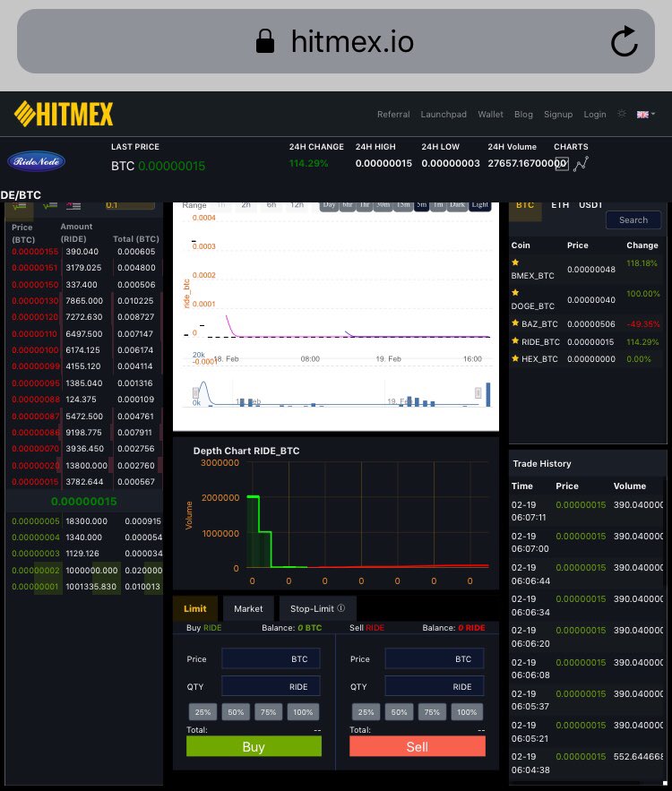Select the 12h chart range
Screen dimensions: 672x791
[x=297, y=205]
